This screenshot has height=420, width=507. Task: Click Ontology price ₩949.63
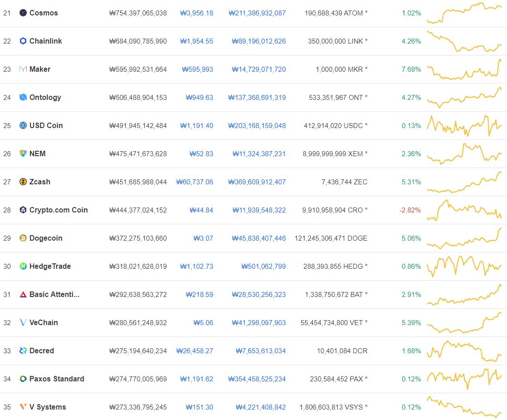200,98
